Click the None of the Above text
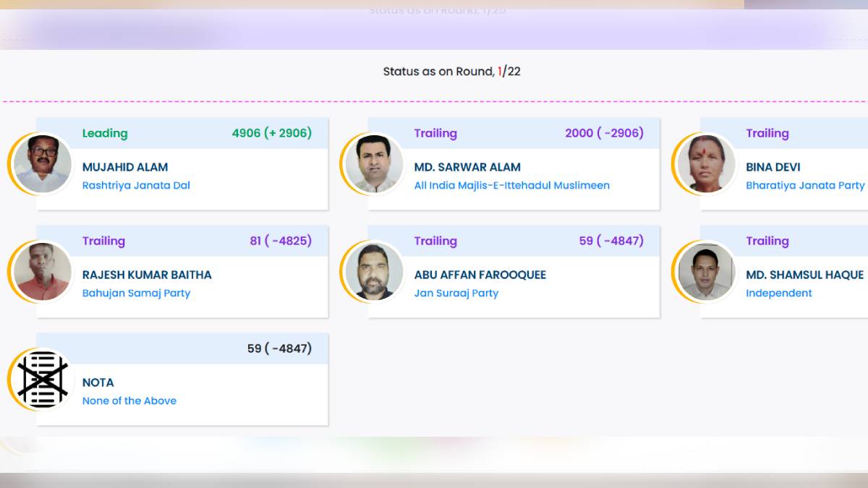This screenshot has height=488, width=868. (x=129, y=401)
